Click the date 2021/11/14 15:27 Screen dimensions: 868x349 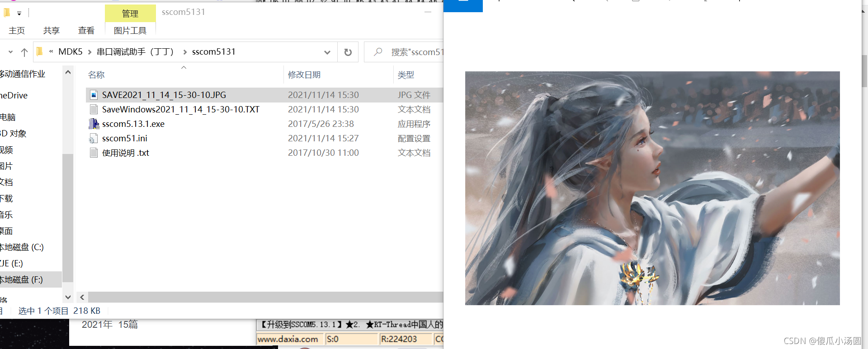point(323,138)
